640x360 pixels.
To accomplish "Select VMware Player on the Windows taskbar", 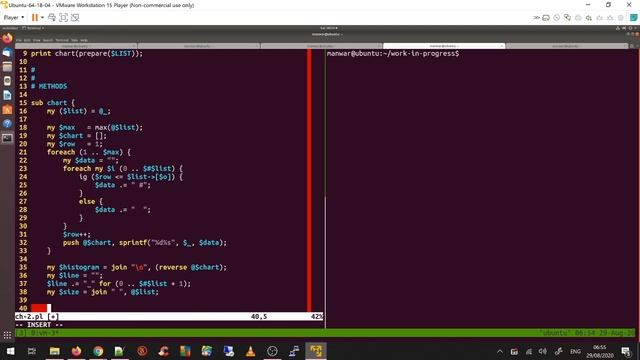I will click(x=316, y=351).
